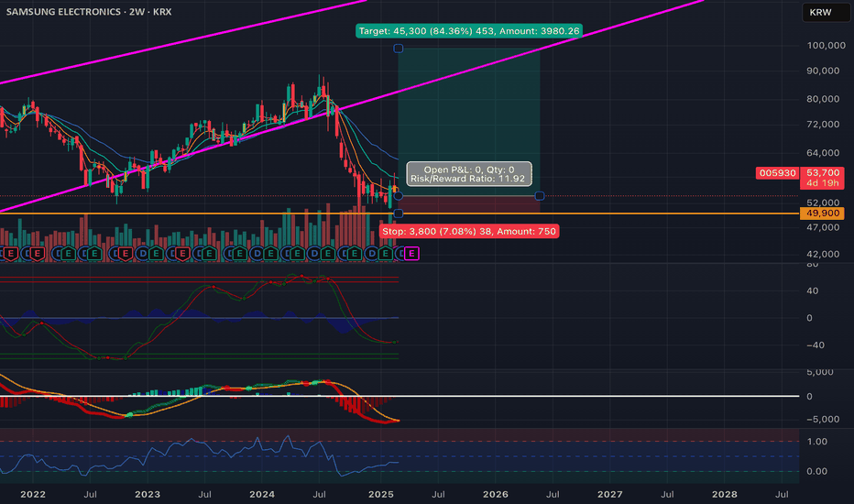Click the 2027 label on time axis
Image resolution: width=854 pixels, height=504 pixels.
pos(609,494)
